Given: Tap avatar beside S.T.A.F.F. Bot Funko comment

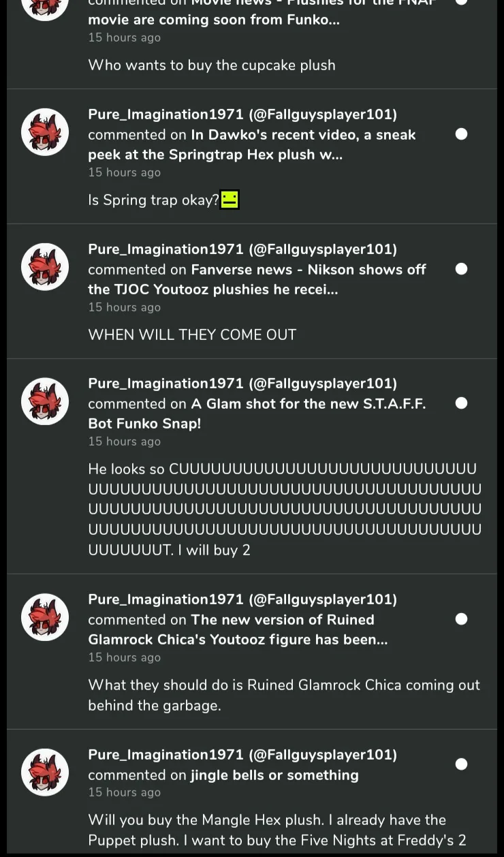Looking at the screenshot, I should 45,401.
